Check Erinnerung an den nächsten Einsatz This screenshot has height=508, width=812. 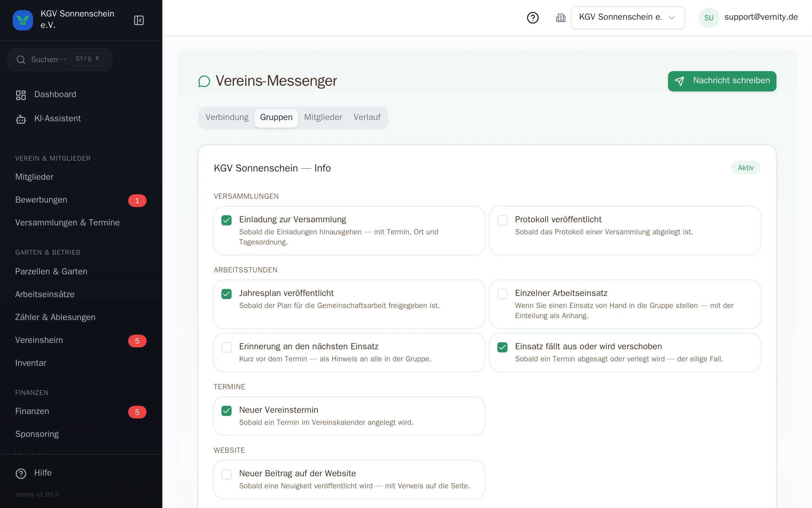tap(226, 347)
